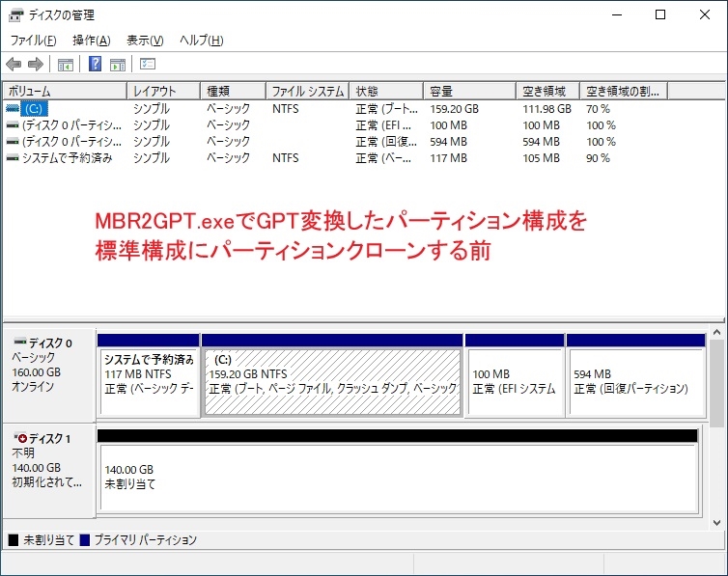Click the 90 % free ratio cell

coord(598,158)
